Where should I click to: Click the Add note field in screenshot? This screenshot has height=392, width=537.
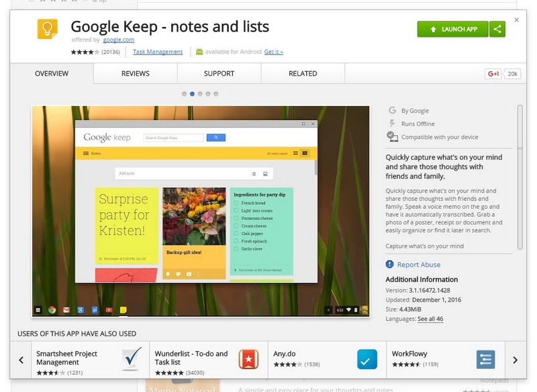(194, 174)
